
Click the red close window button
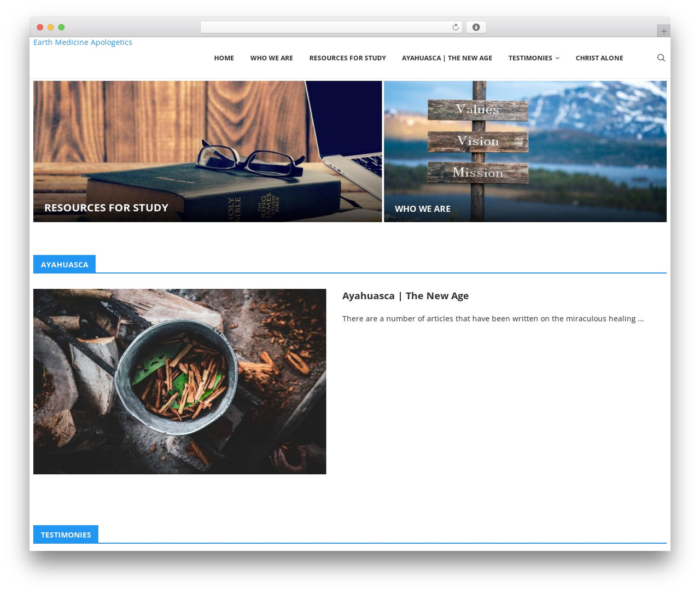(40, 27)
